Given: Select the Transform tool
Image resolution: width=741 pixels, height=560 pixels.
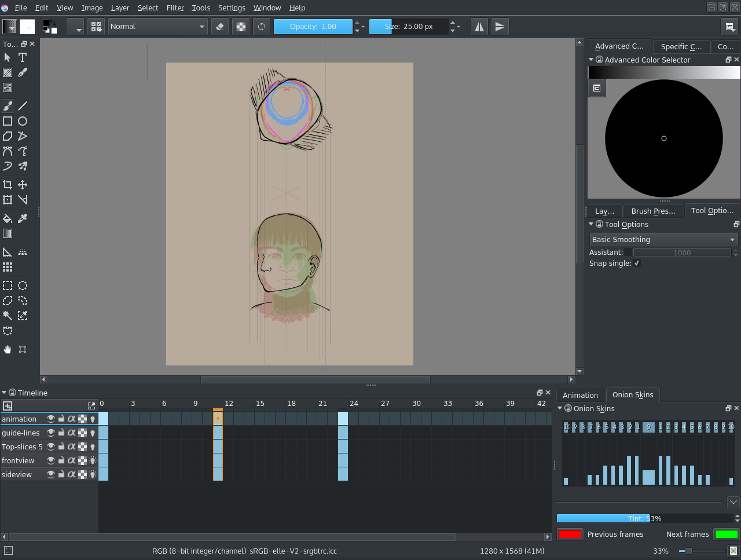Looking at the screenshot, I should 8,199.
